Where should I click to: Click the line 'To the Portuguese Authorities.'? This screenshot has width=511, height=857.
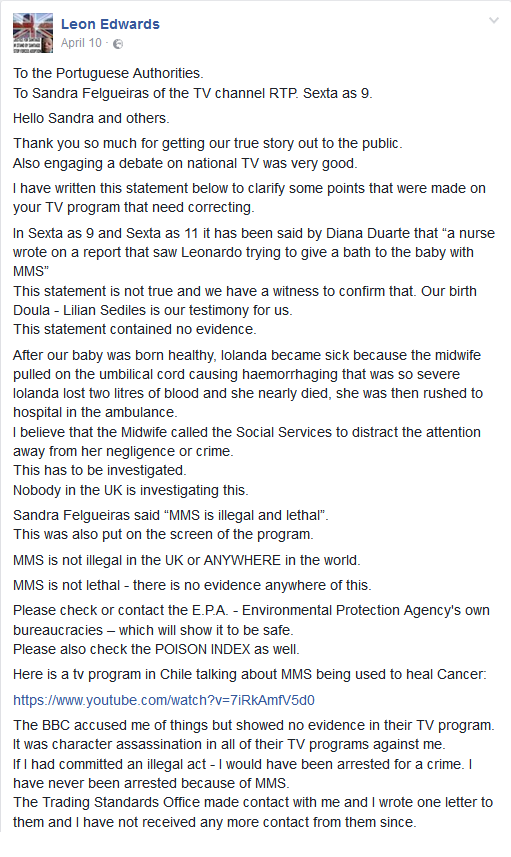tap(108, 73)
